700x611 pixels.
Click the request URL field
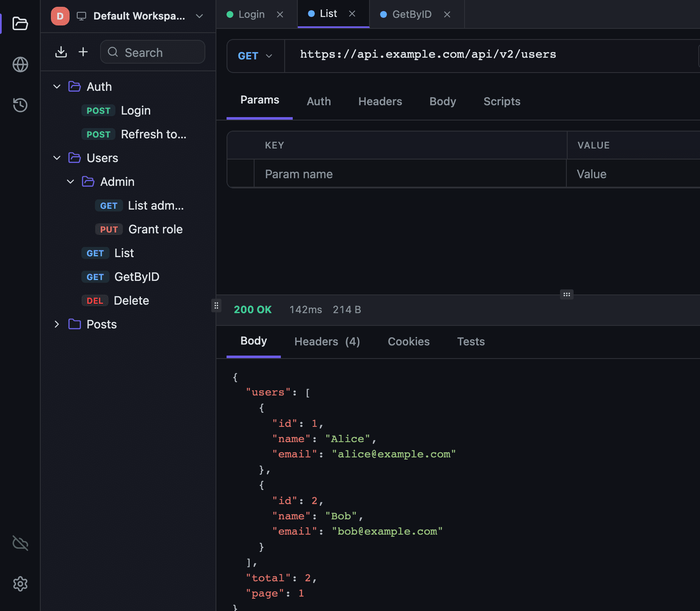pos(492,56)
